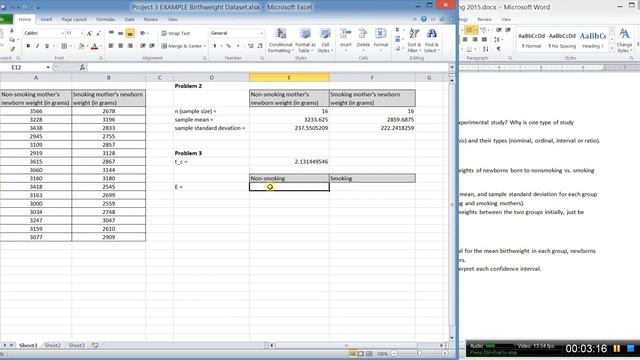The height and width of the screenshot is (360, 640).
Task: Open the Name Box dropdown arrow
Action: (x=48, y=67)
